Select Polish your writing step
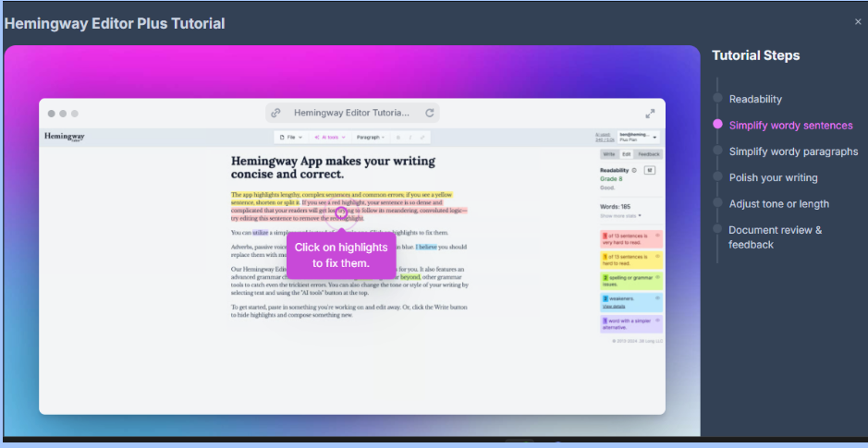Image resolution: width=868 pixels, height=448 pixels. point(773,177)
